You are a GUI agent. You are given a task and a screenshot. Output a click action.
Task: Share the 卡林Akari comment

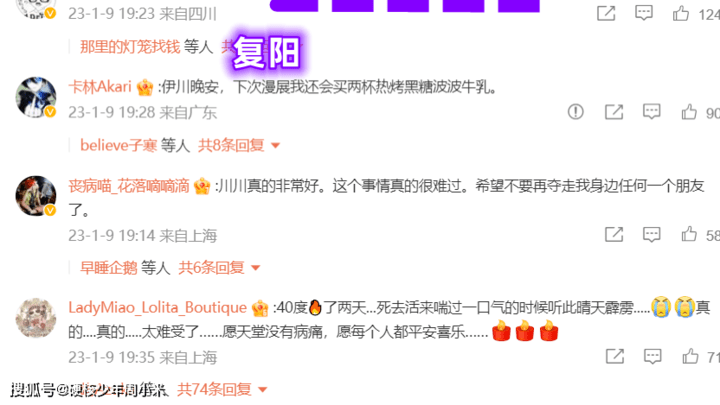(614, 112)
